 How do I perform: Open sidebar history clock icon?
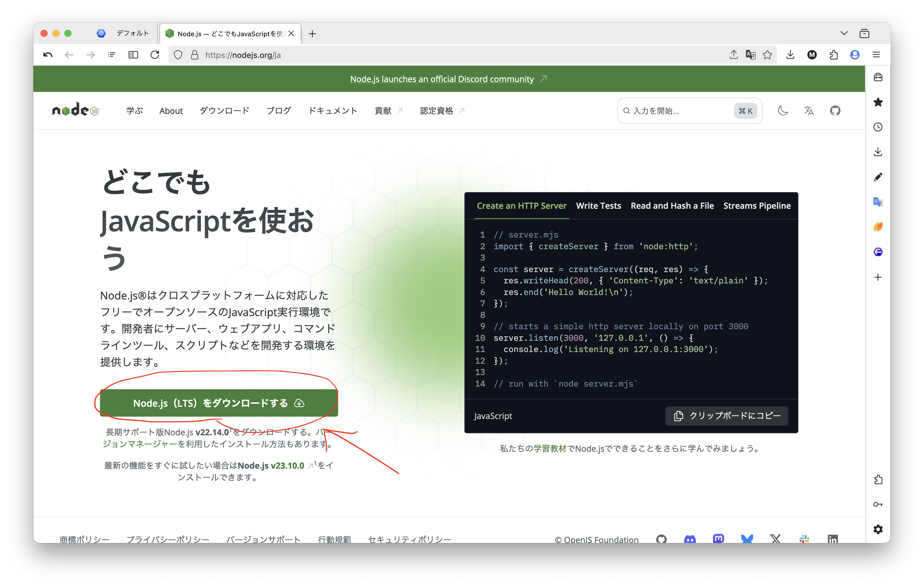[x=878, y=127]
